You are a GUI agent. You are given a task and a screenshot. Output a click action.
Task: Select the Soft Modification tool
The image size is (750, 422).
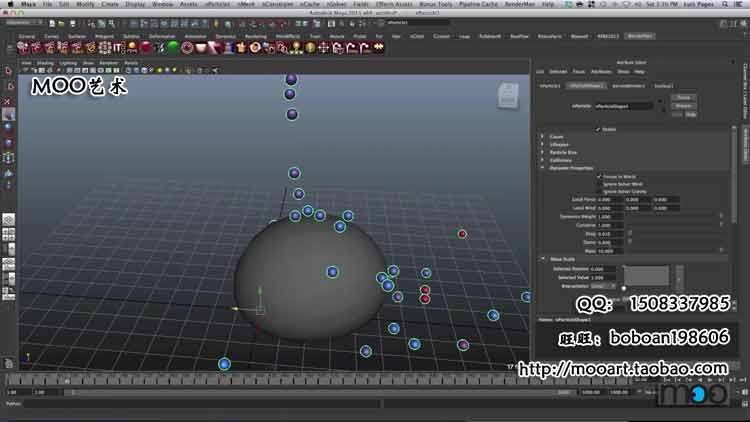[x=8, y=173]
